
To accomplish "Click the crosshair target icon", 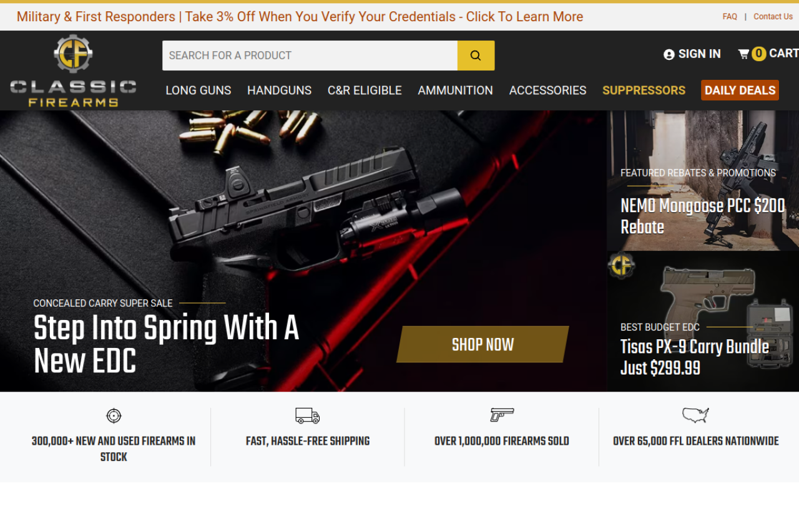I will pyautogui.click(x=114, y=415).
